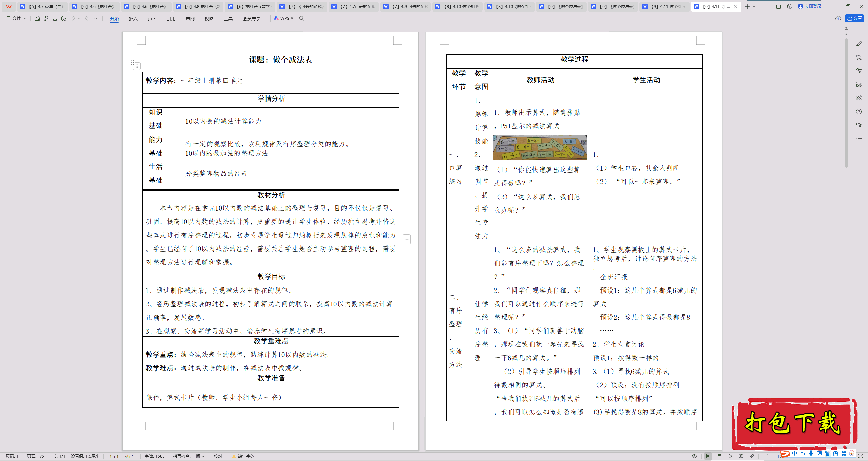Click the Print icon in toolbar
The width and height of the screenshot is (868, 461).
[55, 18]
